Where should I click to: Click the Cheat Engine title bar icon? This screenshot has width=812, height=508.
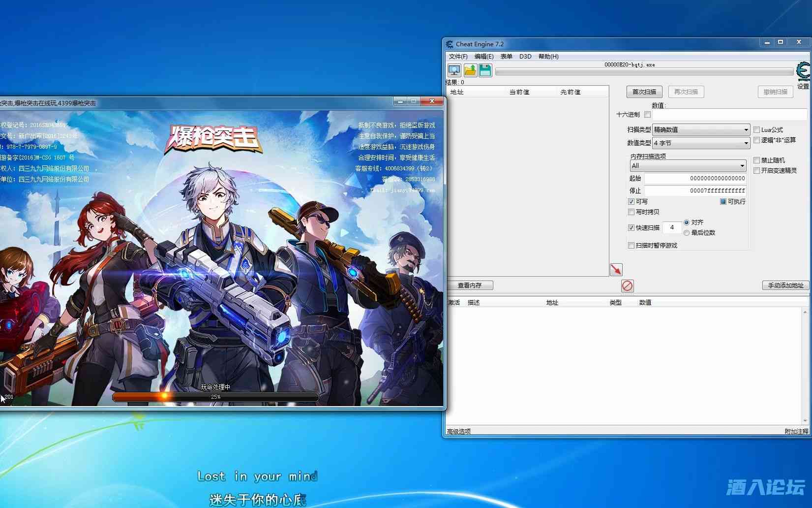point(450,44)
